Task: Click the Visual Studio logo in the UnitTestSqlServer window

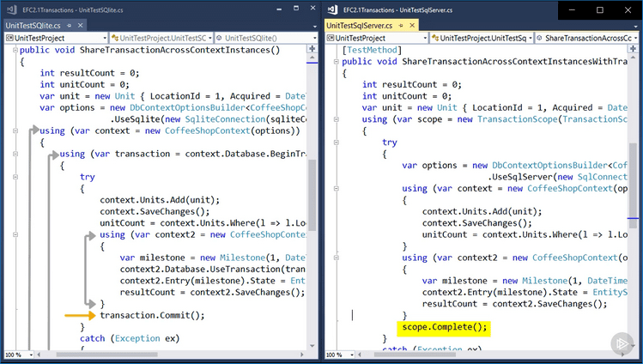Action: (333, 9)
